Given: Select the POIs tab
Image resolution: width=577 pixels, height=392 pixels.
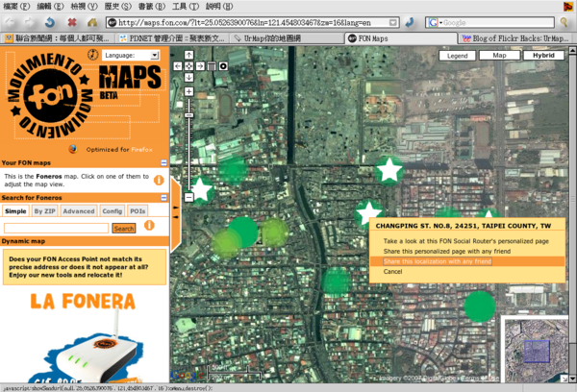Looking at the screenshot, I should pos(138,211).
